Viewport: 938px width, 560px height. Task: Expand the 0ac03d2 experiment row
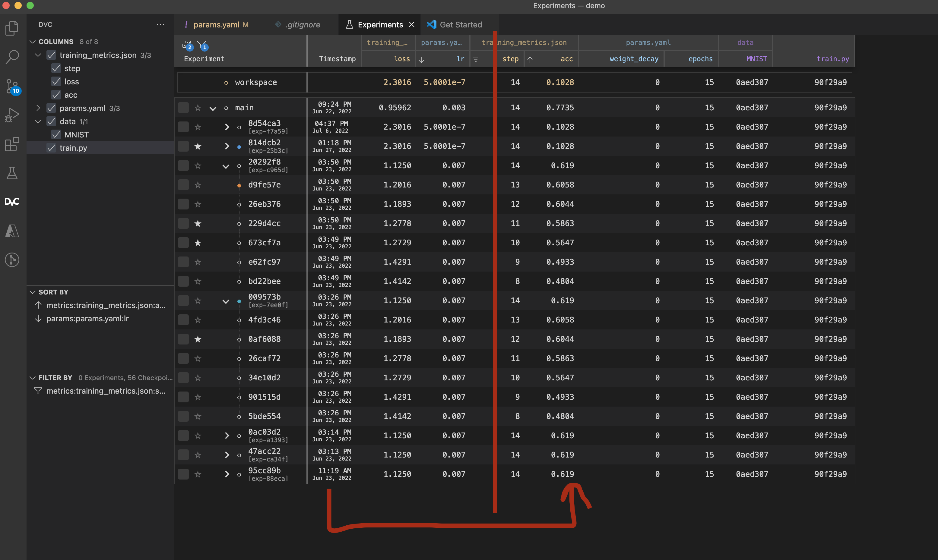coord(227,436)
